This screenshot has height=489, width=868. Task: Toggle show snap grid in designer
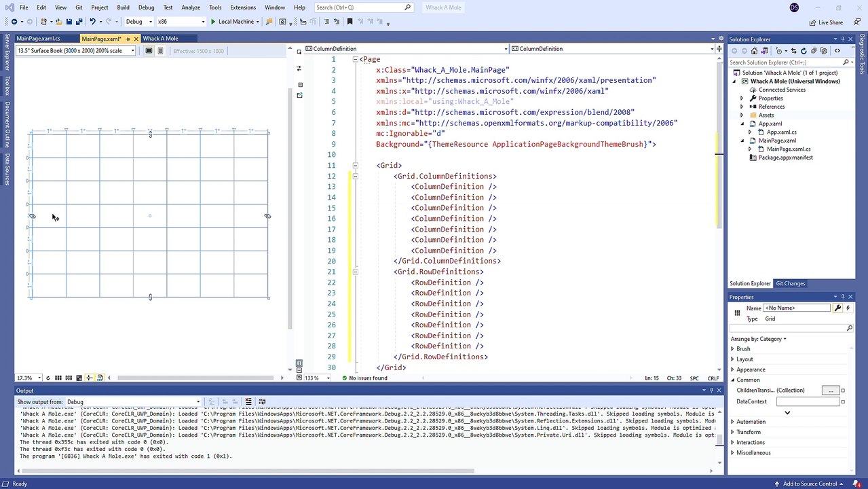pos(58,378)
